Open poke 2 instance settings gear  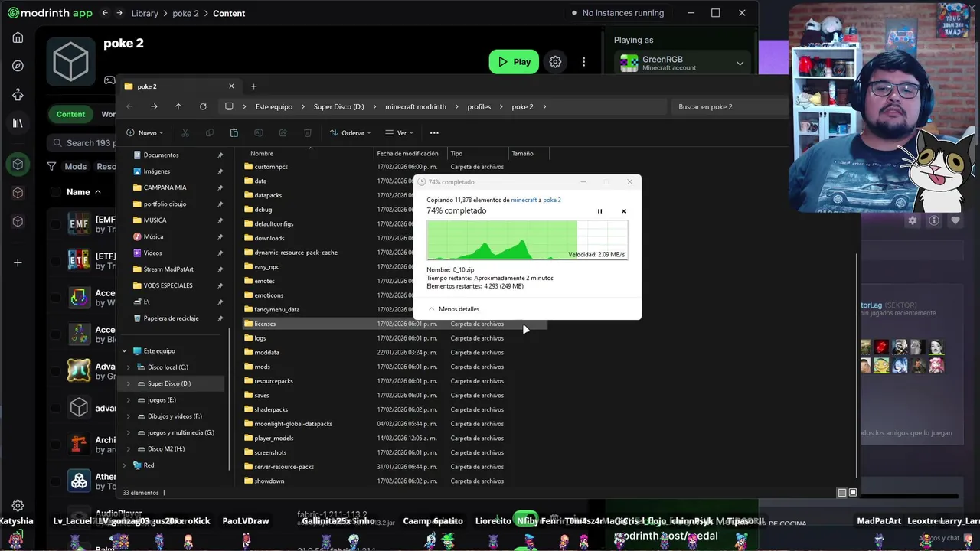click(555, 62)
